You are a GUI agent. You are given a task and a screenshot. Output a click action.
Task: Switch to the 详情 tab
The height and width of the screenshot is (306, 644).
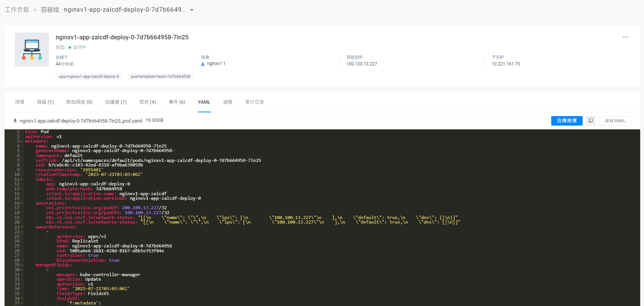click(20, 102)
